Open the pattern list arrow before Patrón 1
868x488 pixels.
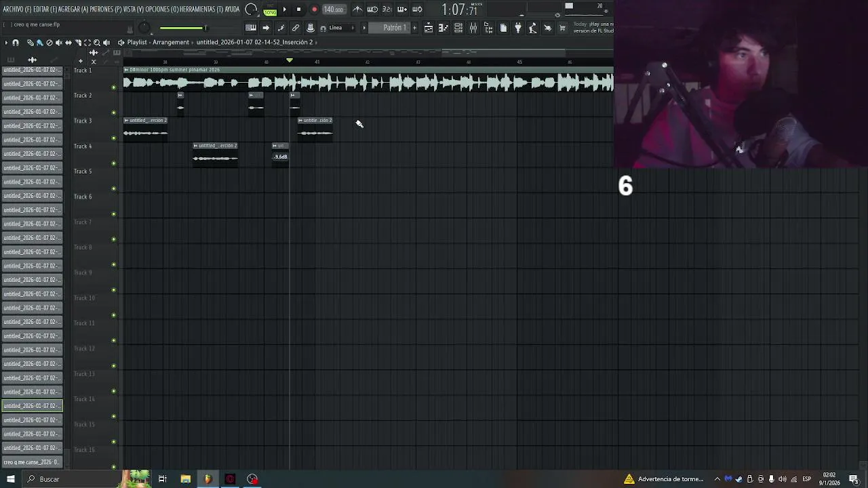pos(365,28)
